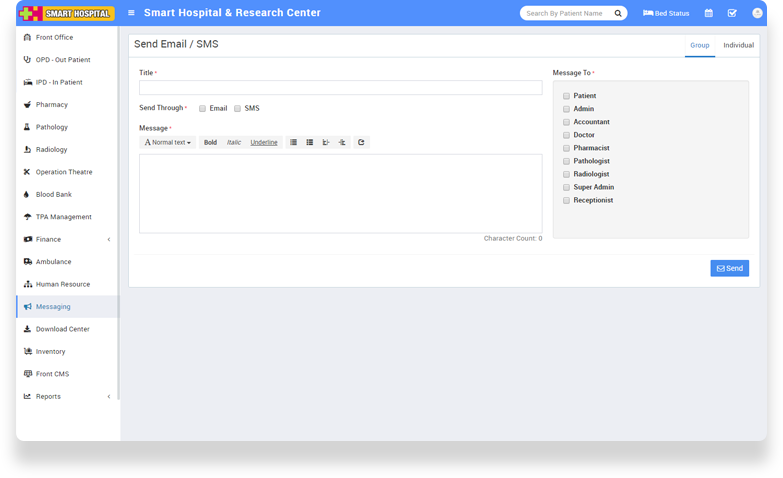Image resolution: width=783 pixels, height=478 pixels.
Task: Open Pharmacy from the sidebar
Action: (52, 104)
